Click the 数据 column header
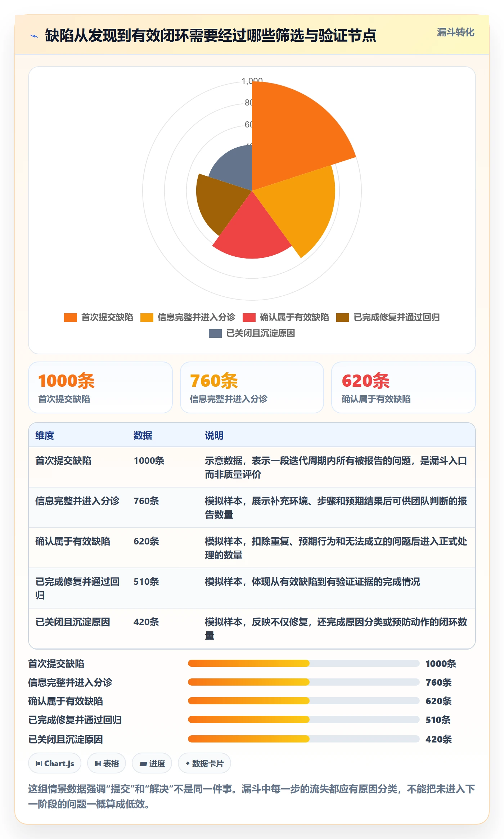 coord(143,435)
